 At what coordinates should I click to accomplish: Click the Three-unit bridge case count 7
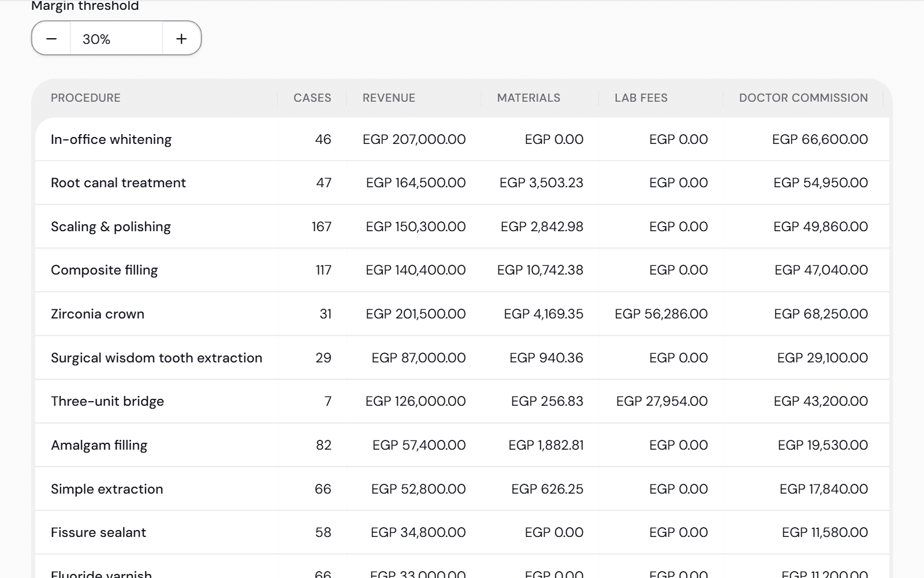328,401
